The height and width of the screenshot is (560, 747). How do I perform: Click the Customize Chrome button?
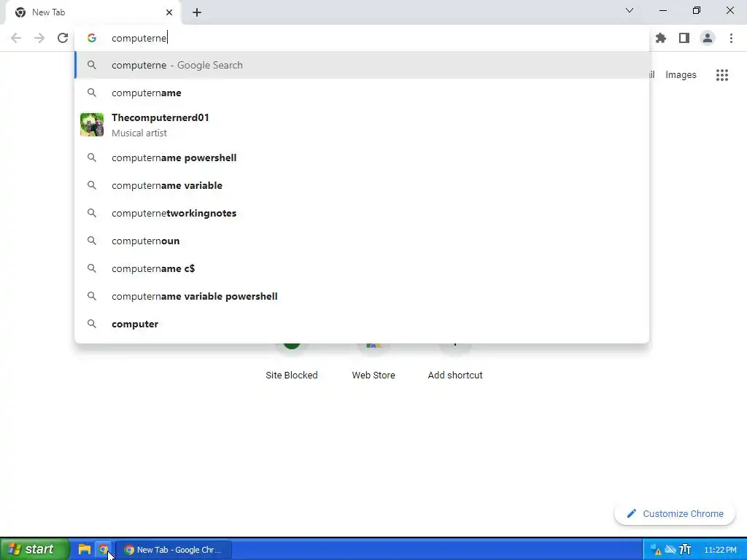point(675,513)
